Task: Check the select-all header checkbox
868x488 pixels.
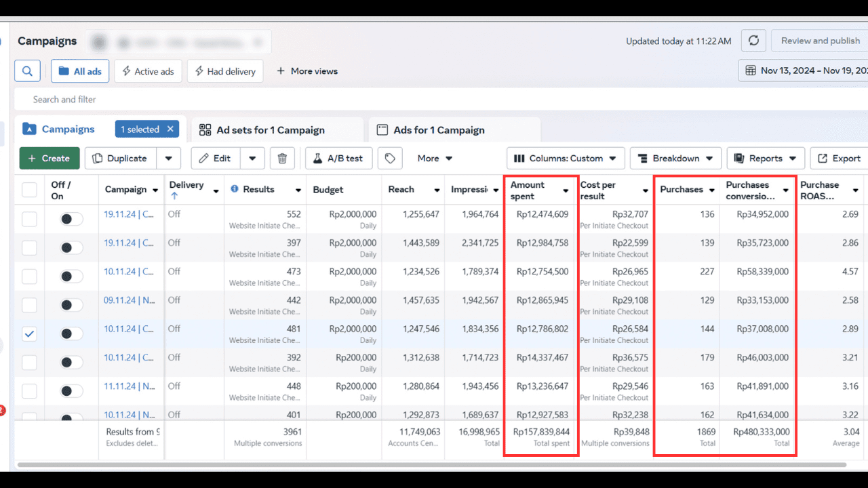Action: (x=29, y=190)
